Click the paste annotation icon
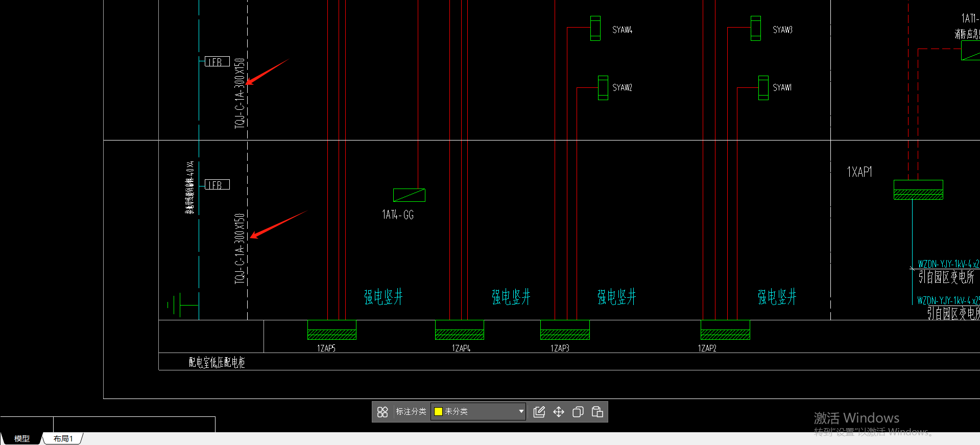This screenshot has height=445, width=980. pos(597,412)
